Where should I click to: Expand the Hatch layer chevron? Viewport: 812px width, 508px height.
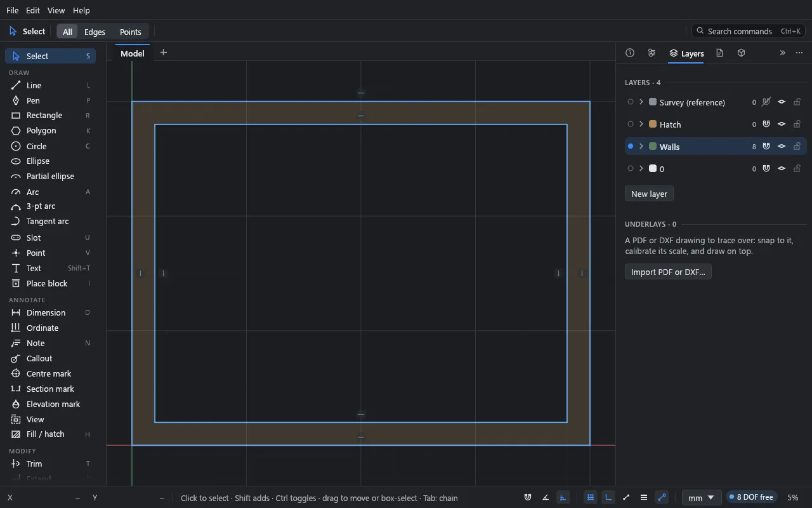point(641,124)
